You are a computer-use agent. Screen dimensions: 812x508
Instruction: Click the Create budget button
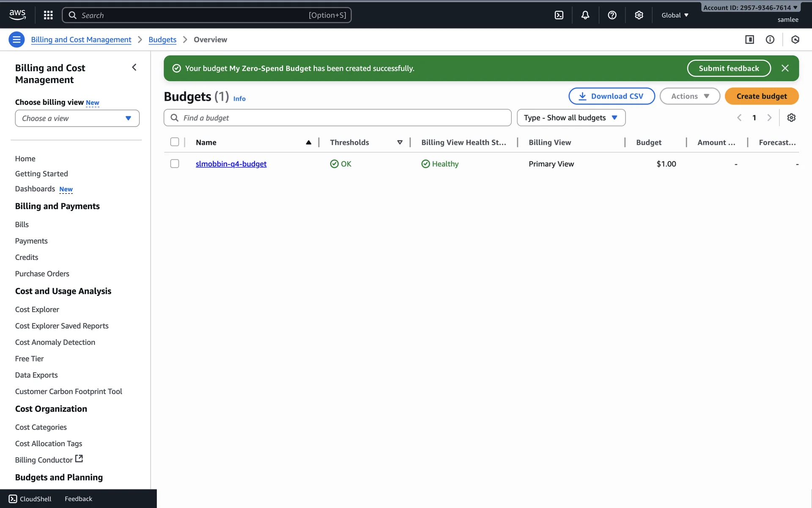click(761, 96)
